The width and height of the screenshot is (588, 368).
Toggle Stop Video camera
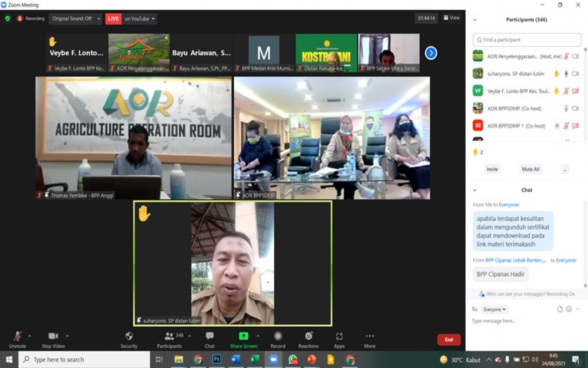(53, 336)
